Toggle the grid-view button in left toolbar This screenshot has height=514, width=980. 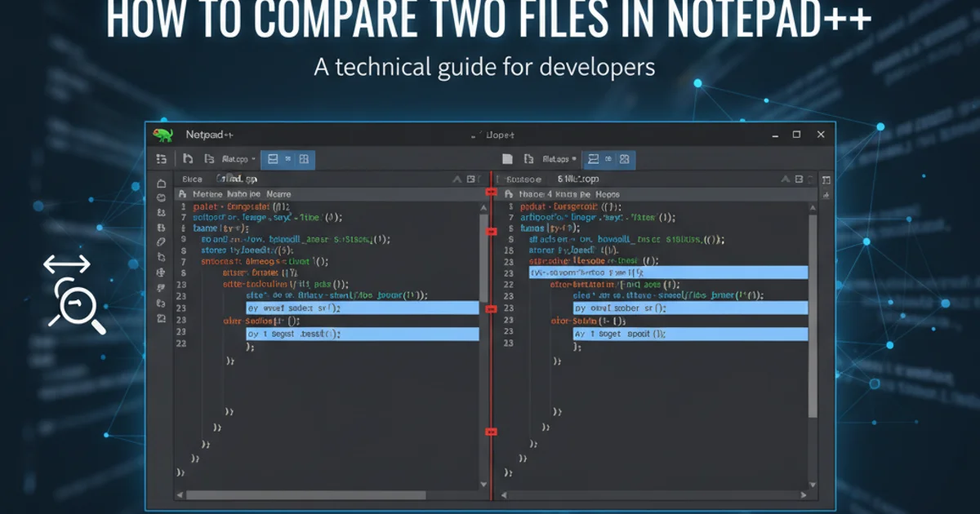point(303,159)
